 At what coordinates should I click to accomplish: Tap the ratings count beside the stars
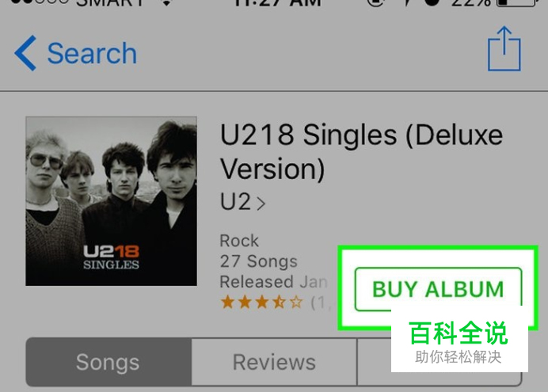(x=321, y=303)
